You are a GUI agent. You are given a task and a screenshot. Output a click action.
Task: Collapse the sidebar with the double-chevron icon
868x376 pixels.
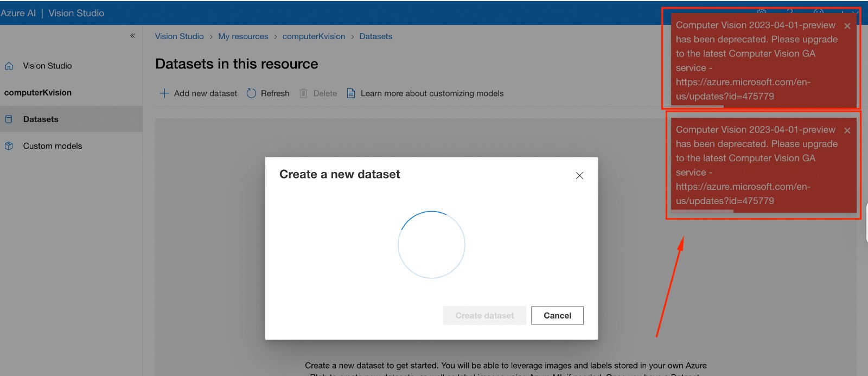click(x=132, y=36)
